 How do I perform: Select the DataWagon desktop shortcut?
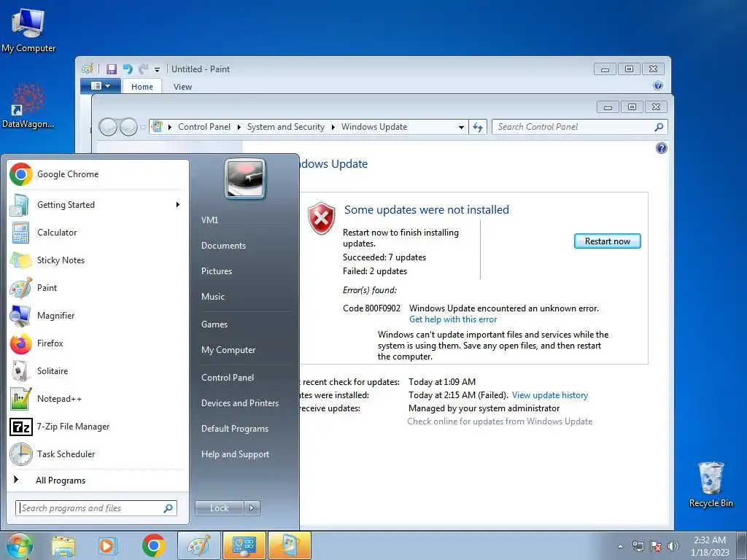[28, 106]
